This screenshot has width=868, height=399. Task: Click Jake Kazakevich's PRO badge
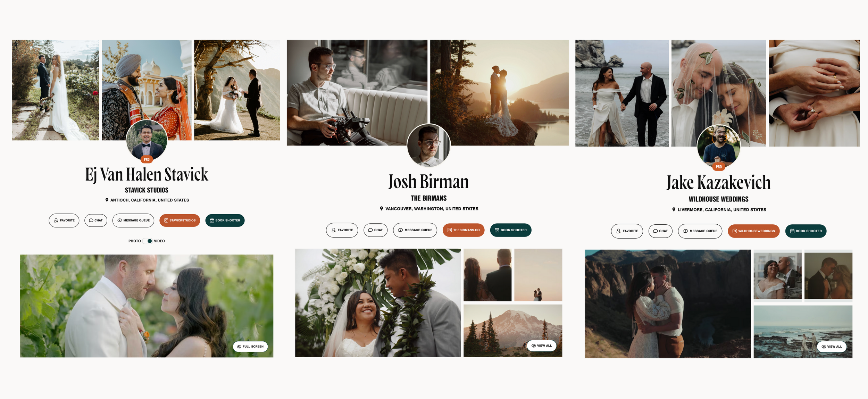(719, 167)
